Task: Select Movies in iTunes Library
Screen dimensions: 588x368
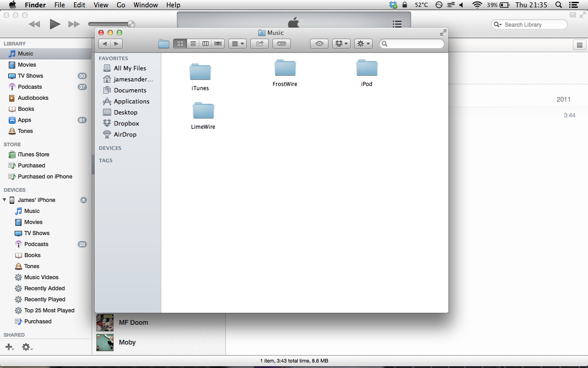Action: (46, 65)
